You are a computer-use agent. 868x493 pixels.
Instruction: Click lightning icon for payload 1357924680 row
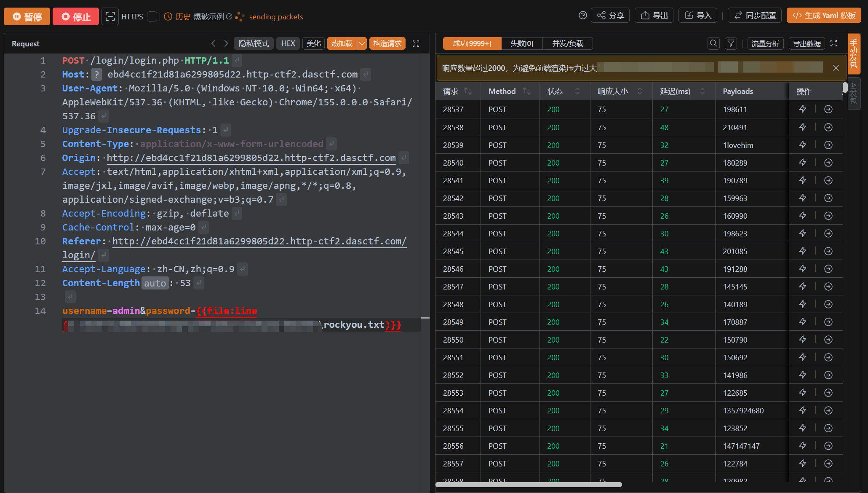(x=803, y=410)
